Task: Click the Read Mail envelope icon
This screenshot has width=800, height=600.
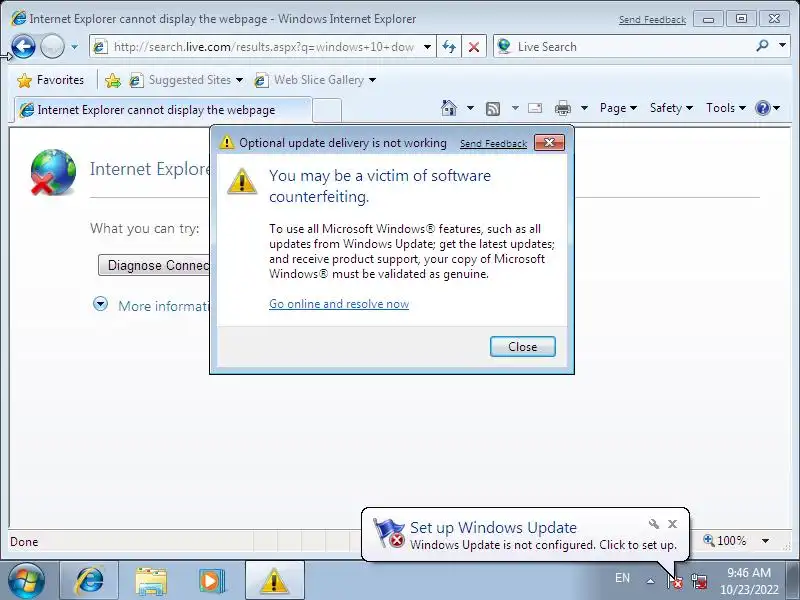Action: coord(535,108)
